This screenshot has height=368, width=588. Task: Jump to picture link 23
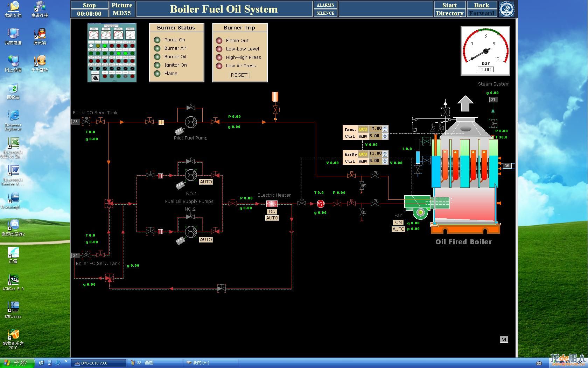click(x=76, y=122)
